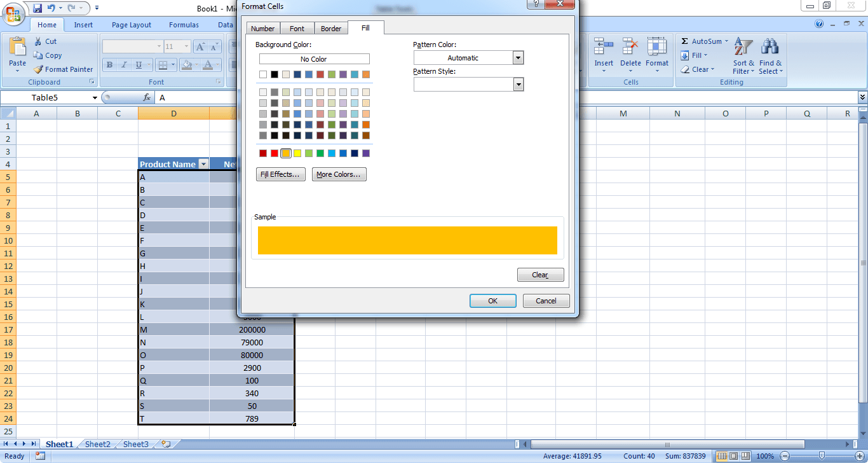Click the Copy icon in Clipboard group

point(37,55)
